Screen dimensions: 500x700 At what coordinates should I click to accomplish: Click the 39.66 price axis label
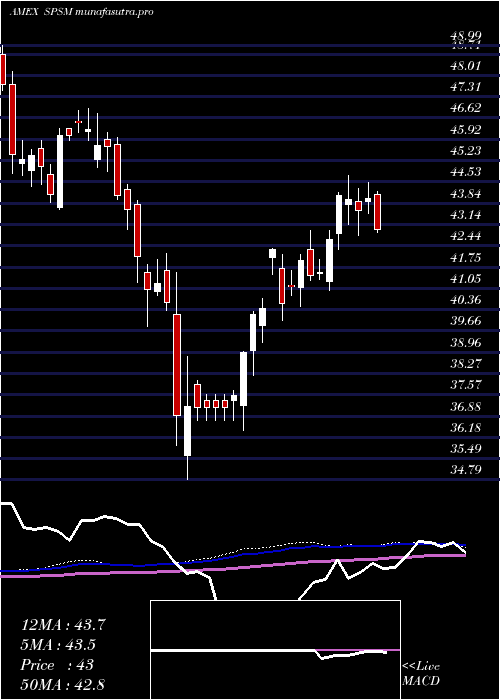[x=466, y=321]
